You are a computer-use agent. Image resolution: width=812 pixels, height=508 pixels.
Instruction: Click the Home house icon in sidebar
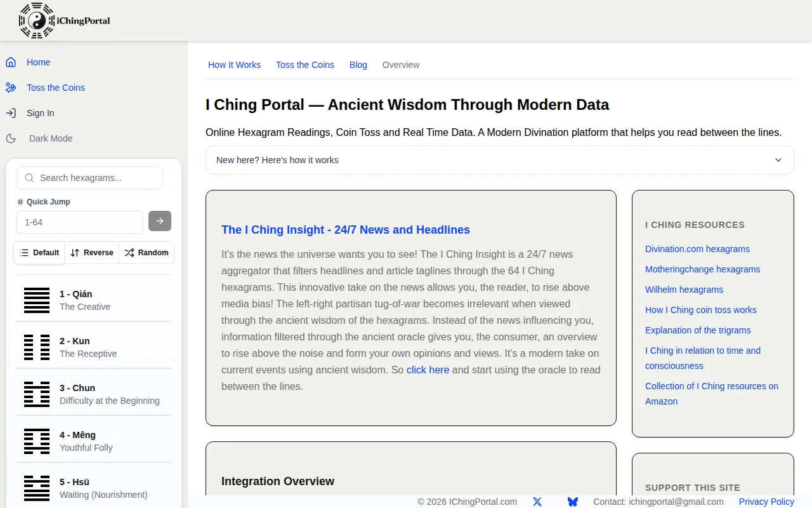pos(11,62)
